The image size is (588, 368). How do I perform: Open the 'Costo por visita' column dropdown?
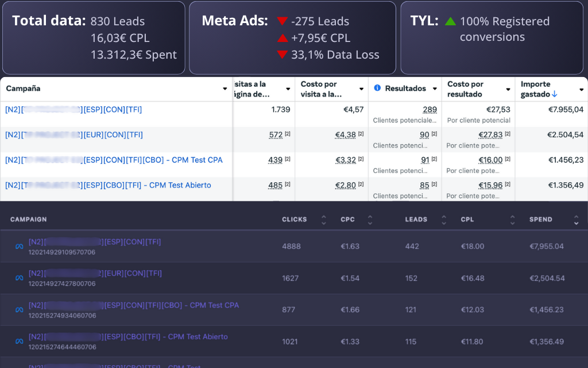(x=362, y=89)
